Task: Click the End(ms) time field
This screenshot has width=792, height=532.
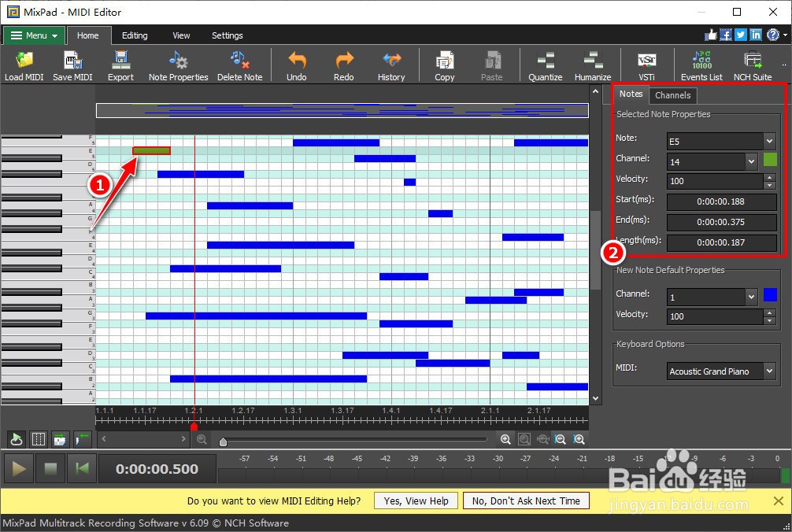Action: coord(721,222)
